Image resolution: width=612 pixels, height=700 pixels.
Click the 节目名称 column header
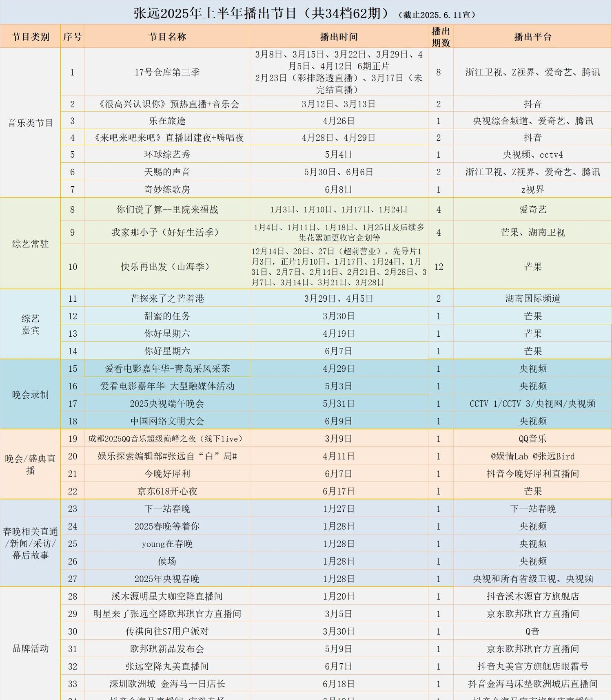click(167, 37)
